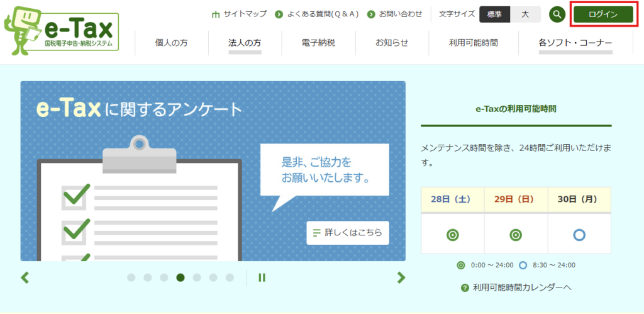The height and width of the screenshot is (314, 644).
Task: Show the next carousel slide arrow
Action: [x=401, y=278]
